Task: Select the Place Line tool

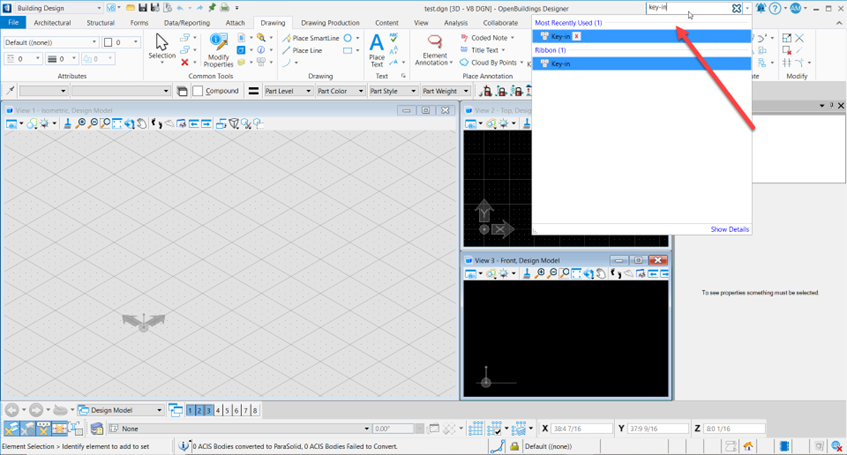Action: click(302, 50)
